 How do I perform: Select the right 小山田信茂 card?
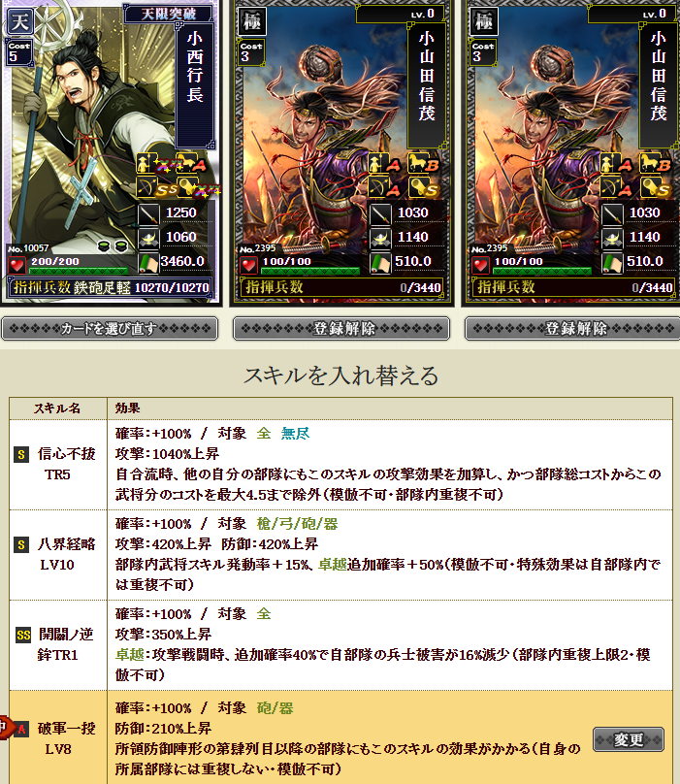pyautogui.click(x=571, y=151)
